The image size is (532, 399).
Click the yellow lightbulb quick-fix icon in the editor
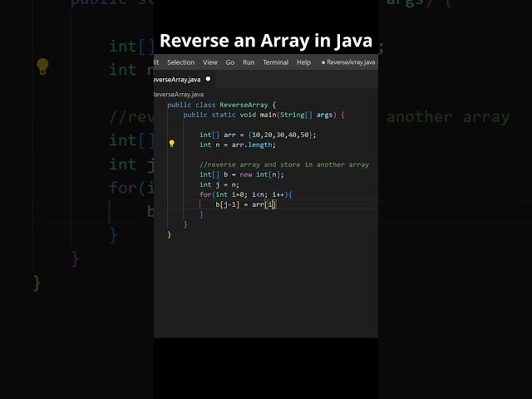[172, 144]
